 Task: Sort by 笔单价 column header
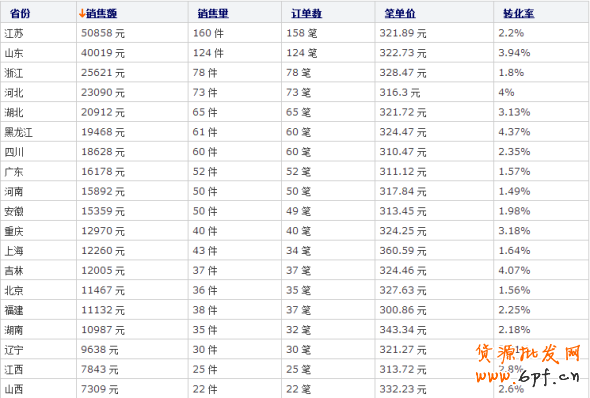coord(400,14)
